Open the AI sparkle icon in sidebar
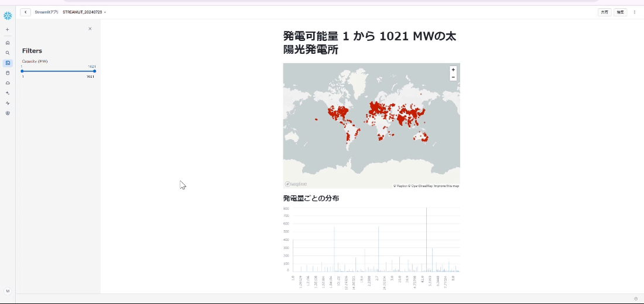Viewport: 644px width, 304px height. click(8, 93)
